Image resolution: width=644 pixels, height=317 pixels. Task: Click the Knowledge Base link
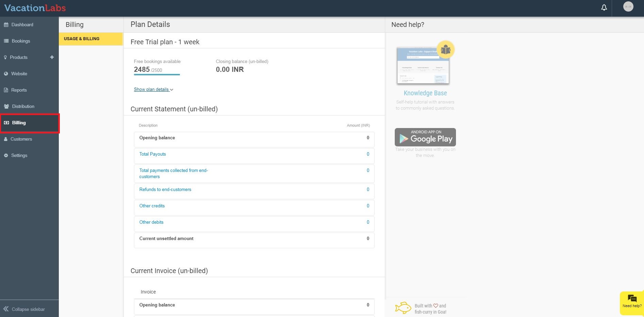(425, 93)
